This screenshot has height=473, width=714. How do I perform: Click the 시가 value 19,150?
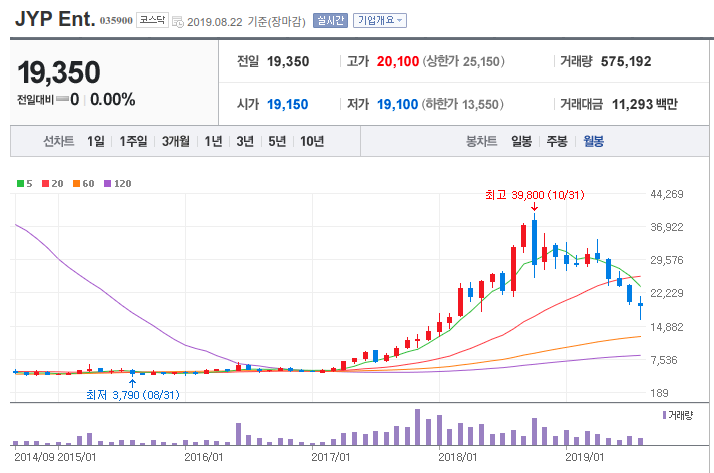point(287,105)
